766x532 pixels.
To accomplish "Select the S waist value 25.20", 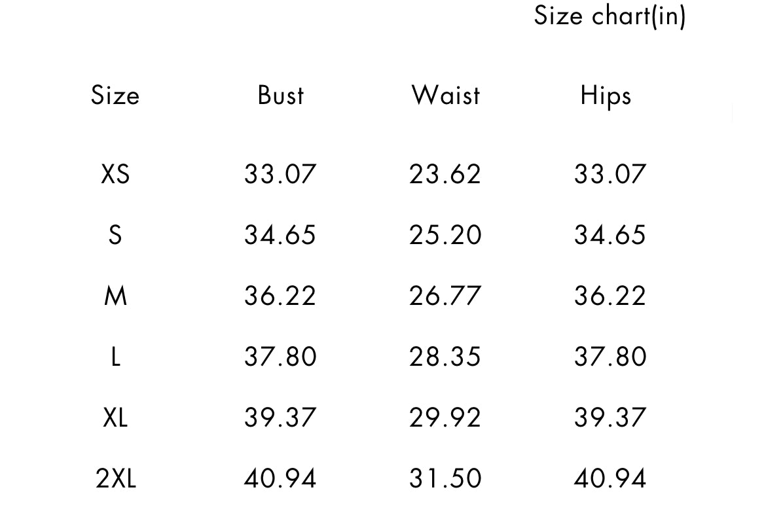I will click(445, 235).
